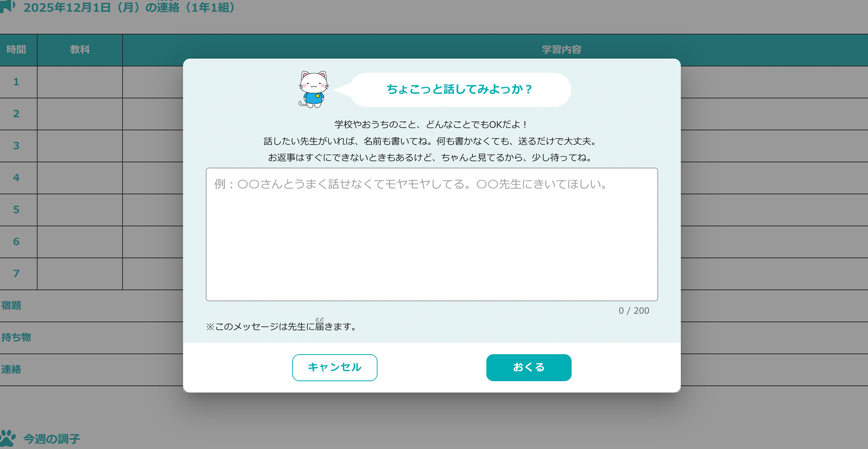Click the paw print icon near 今週の調子
Screen dimensions: 868x449
coord(8,438)
